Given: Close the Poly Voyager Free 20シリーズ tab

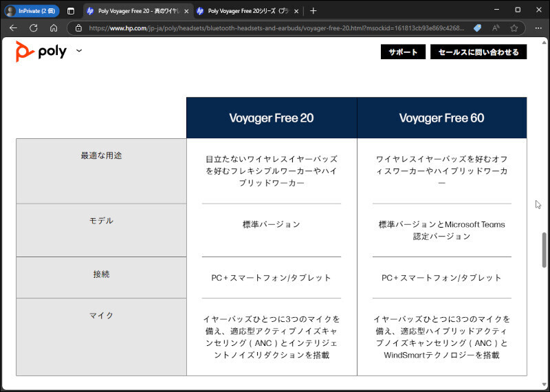Looking at the screenshot, I should (x=296, y=11).
